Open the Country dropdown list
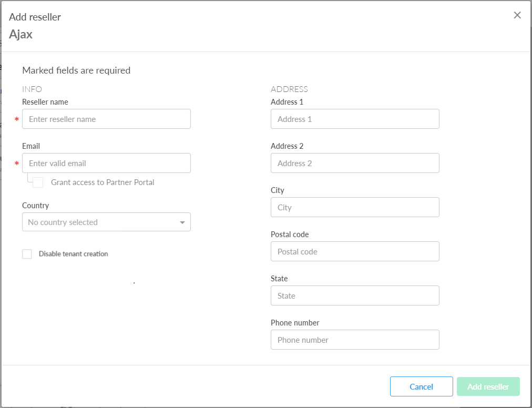Screen dimensions: 532x408 click(x=100, y=222)
